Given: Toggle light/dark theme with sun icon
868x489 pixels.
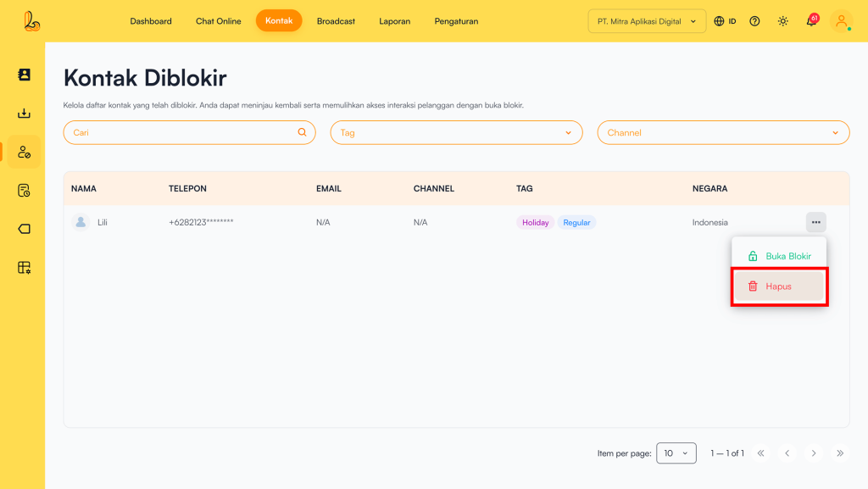Looking at the screenshot, I should pyautogui.click(x=782, y=21).
